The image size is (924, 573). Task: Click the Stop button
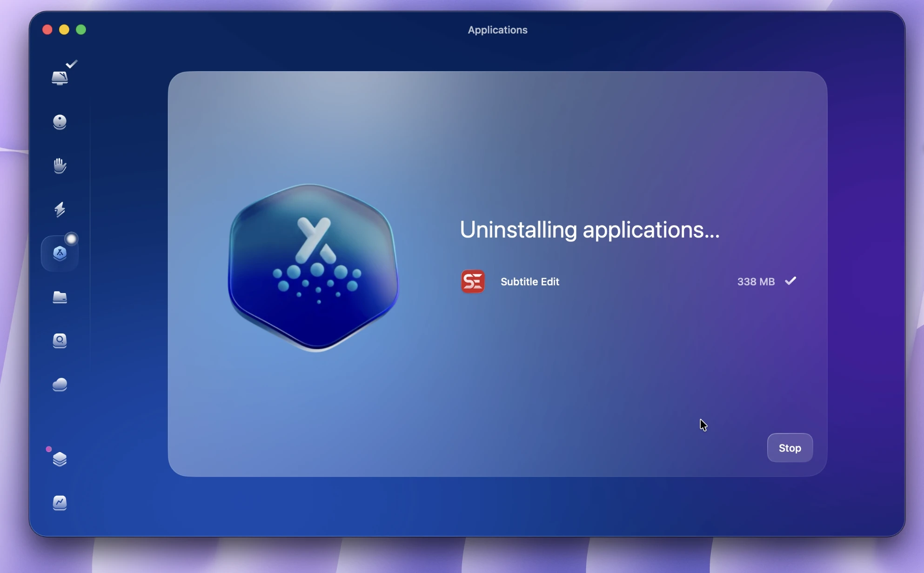point(790,448)
